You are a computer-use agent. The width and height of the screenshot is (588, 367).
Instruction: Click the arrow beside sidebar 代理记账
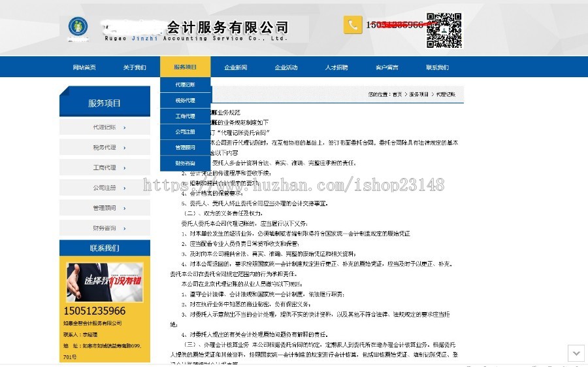[125, 128]
